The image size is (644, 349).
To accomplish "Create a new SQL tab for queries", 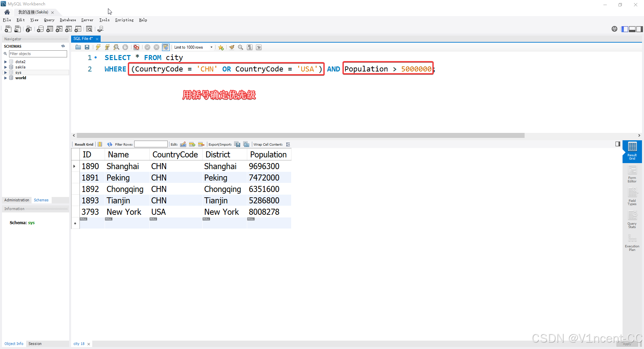I will tap(8, 29).
